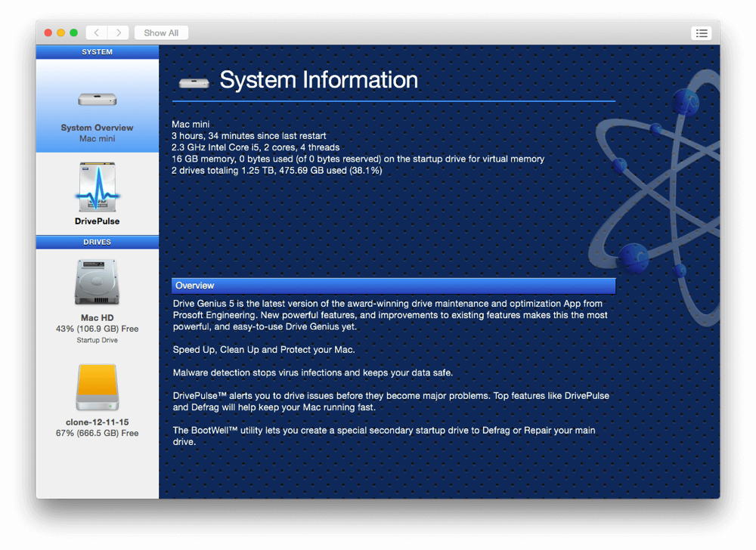Zoom the window with the green button
This screenshot has height=550, width=756.
[73, 32]
